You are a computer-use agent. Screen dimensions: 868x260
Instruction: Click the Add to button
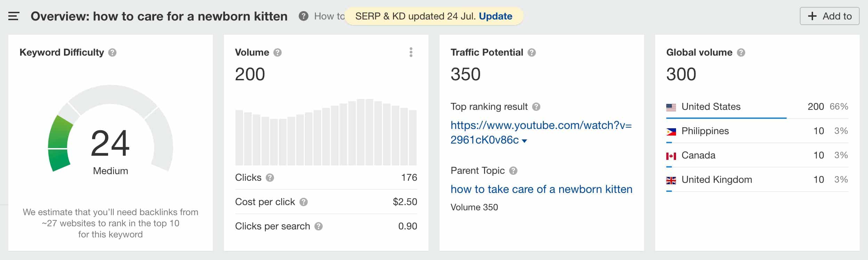point(829,16)
